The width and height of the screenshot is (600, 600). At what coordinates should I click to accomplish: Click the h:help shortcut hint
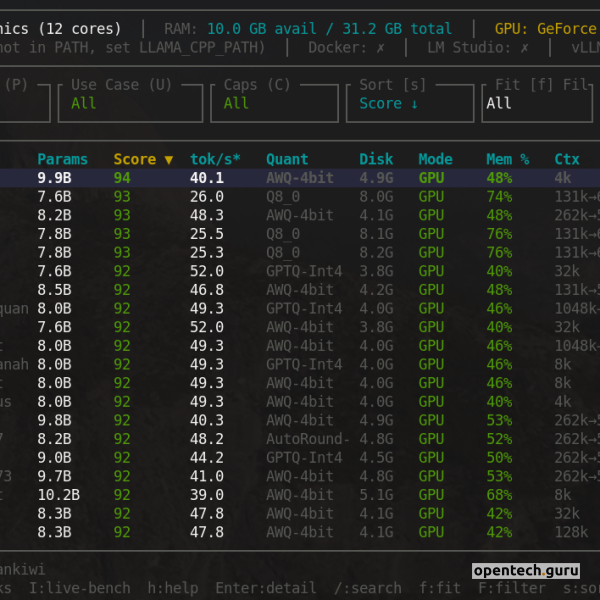173,588
